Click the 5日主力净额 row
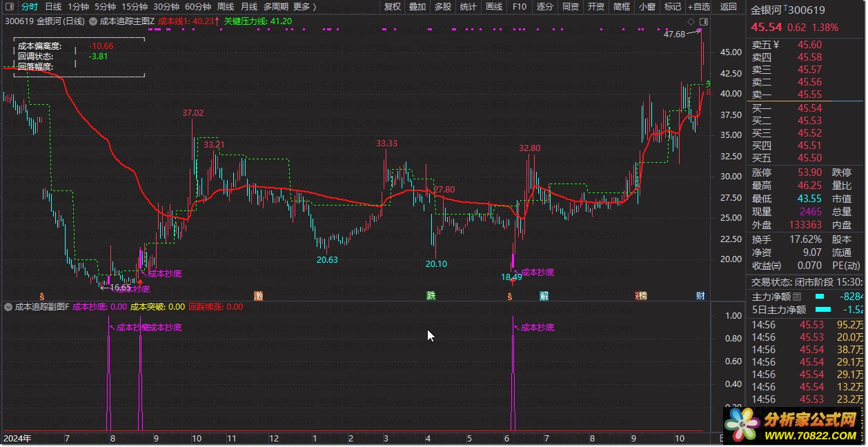 tap(807, 310)
